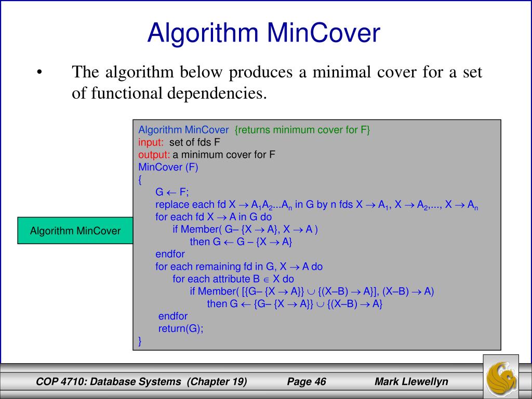Click the line 'then G ← {G– {X → A}} ∪'
Image resolution: width=532 pixels, height=399 pixels.
pyautogui.click(x=295, y=303)
